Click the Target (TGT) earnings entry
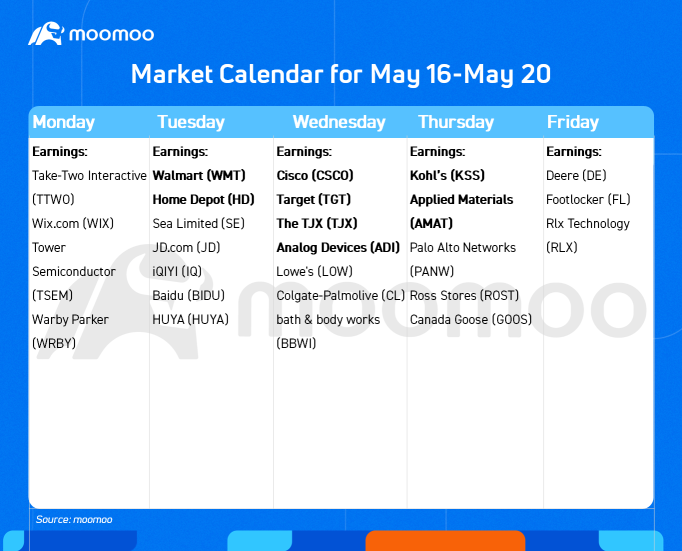The image size is (682, 551). [x=314, y=200]
